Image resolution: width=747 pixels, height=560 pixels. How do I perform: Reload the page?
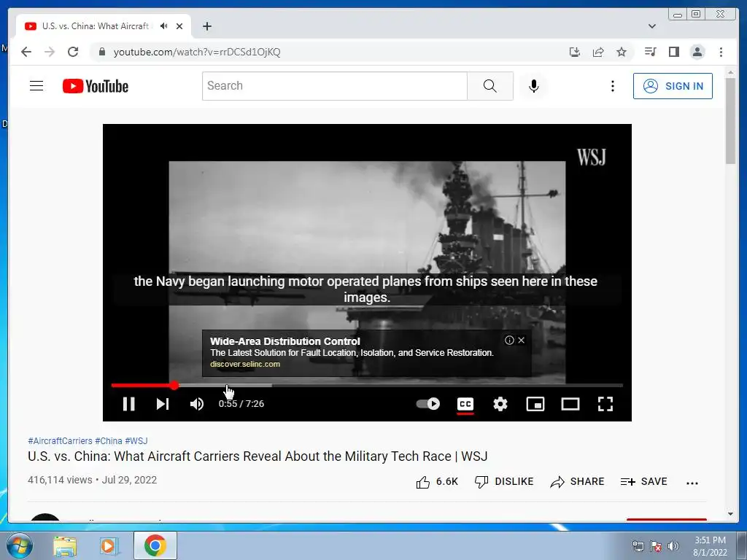tap(73, 52)
